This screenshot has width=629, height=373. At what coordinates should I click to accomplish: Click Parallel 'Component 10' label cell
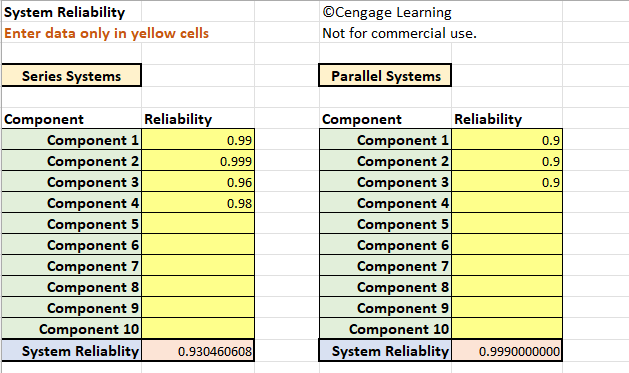click(385, 328)
